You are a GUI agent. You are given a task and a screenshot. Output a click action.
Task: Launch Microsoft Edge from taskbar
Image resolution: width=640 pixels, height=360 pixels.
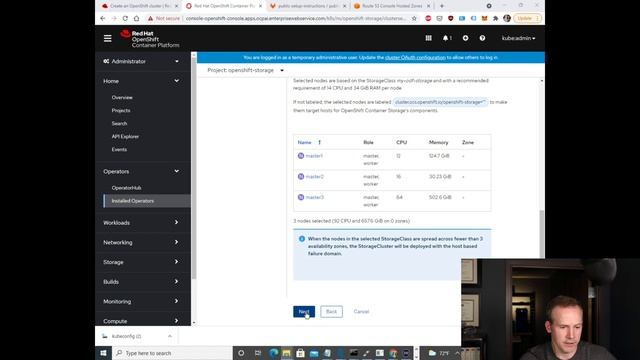point(273,353)
